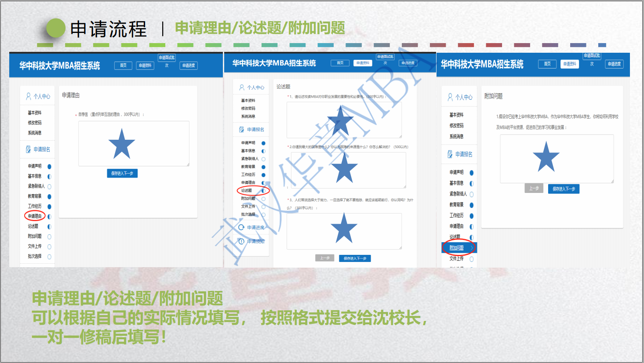Click 申请声明 status circle on 附加问题 page
The image size is (644, 363).
coord(472,173)
